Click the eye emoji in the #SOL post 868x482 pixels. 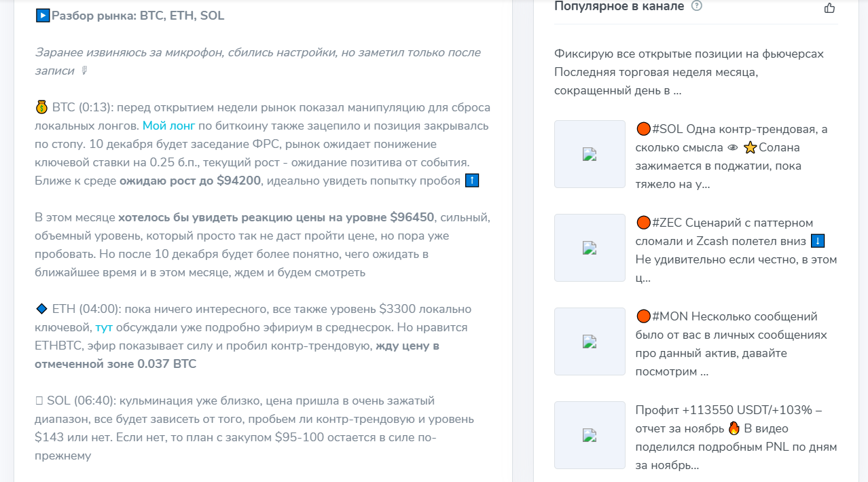732,147
